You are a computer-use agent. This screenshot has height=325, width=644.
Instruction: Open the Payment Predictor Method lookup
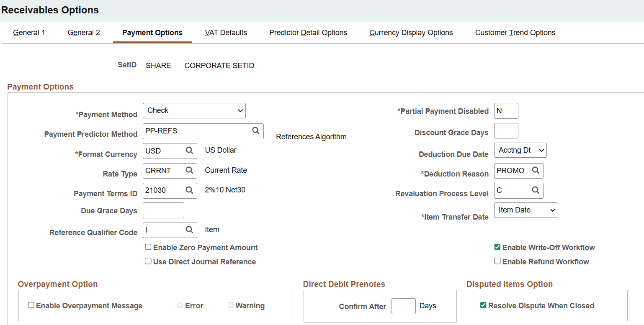pyautogui.click(x=255, y=131)
